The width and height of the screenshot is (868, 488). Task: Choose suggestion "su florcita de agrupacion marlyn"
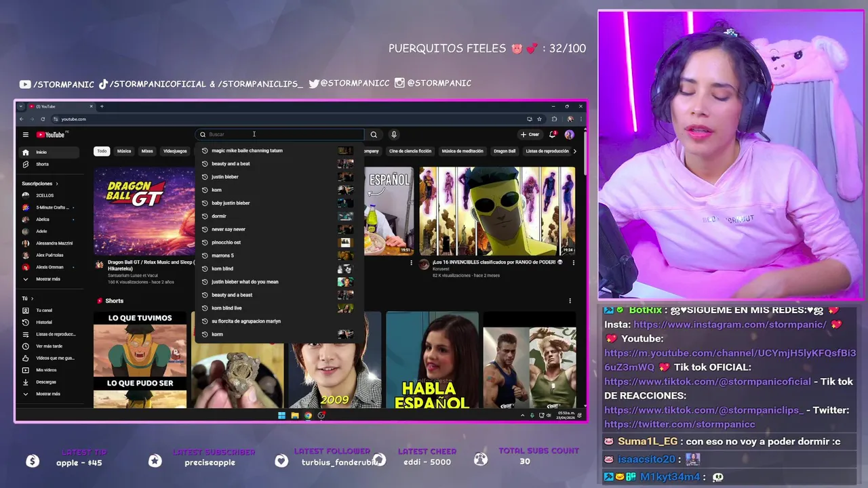(278, 321)
